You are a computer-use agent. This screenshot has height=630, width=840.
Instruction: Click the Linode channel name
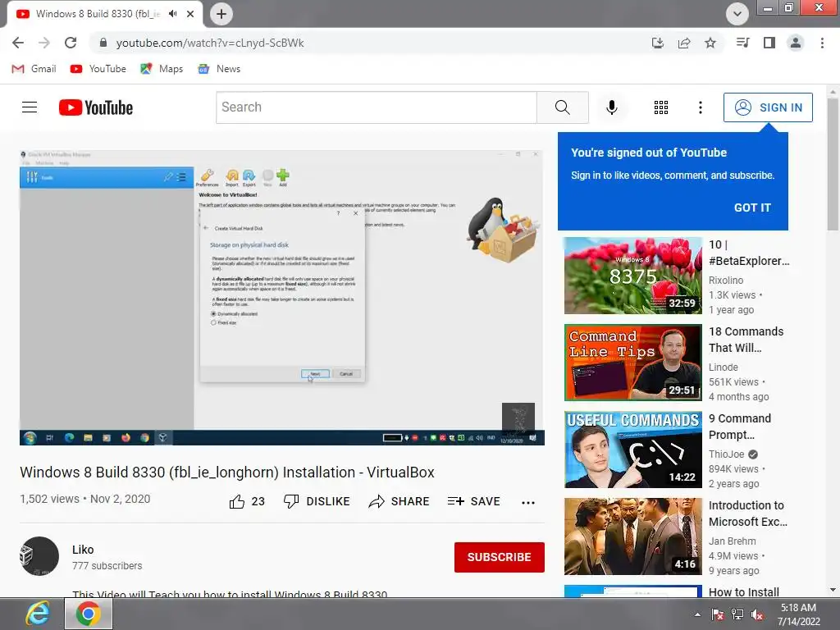tap(724, 367)
